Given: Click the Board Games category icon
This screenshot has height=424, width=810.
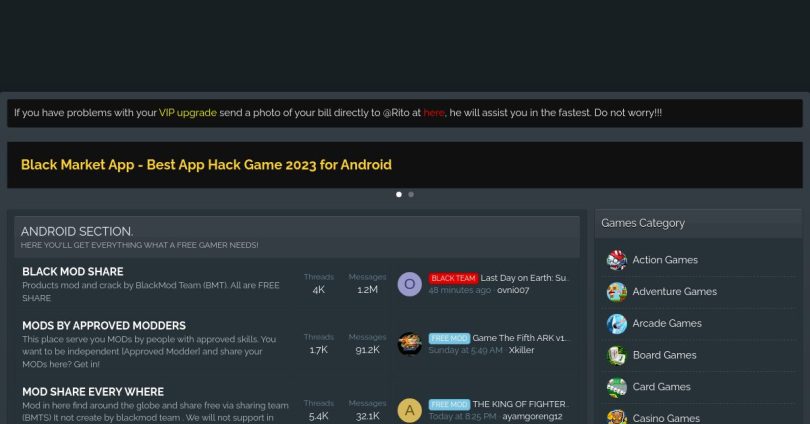Looking at the screenshot, I should tap(616, 355).
